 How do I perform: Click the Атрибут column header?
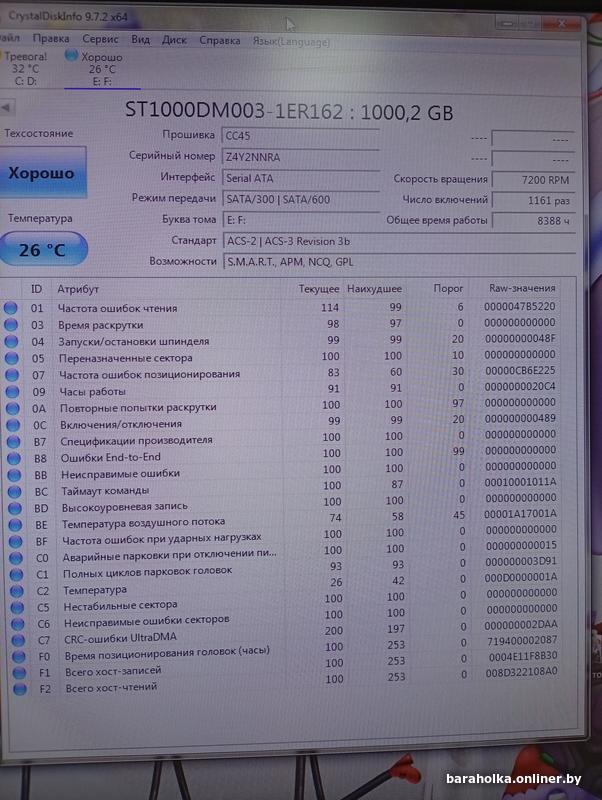tap(78, 289)
